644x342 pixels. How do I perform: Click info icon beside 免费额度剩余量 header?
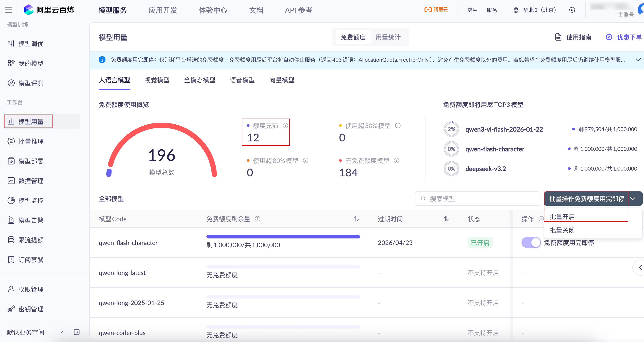(x=258, y=219)
